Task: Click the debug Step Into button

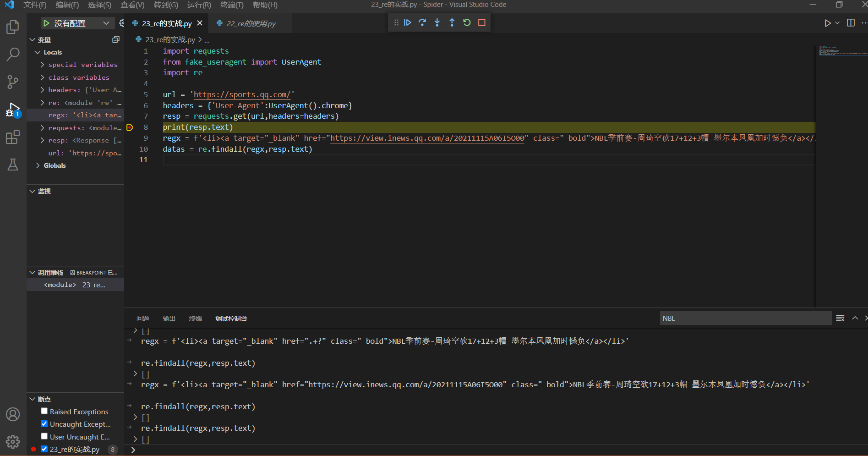Action: 437,22
